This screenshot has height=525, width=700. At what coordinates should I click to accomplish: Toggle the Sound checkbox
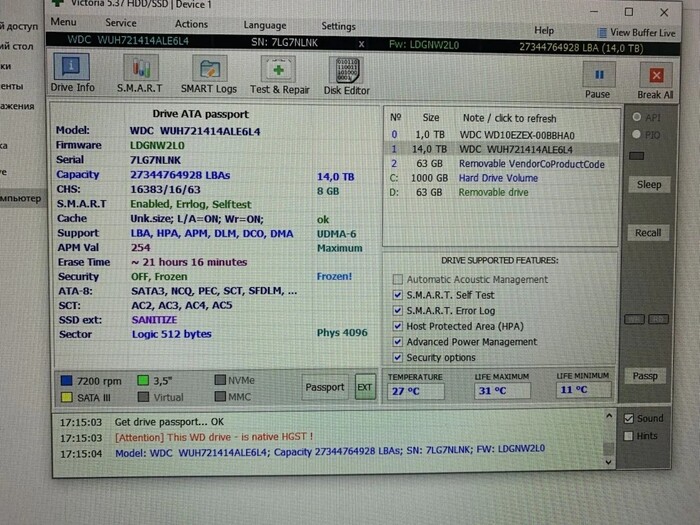click(628, 418)
